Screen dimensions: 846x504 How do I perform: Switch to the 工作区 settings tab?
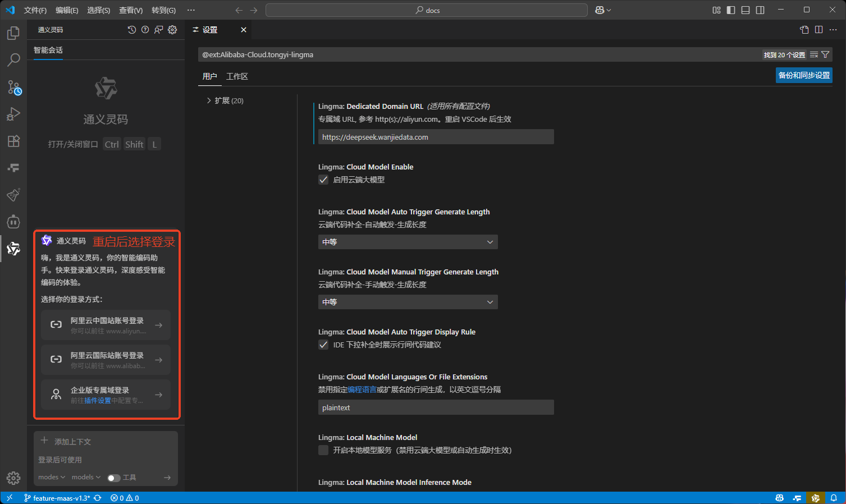click(x=237, y=76)
